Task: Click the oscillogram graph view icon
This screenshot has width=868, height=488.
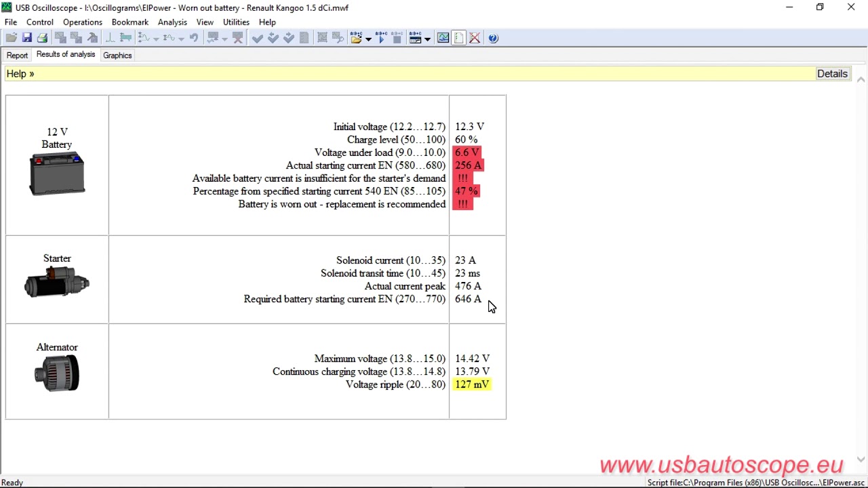Action: point(443,38)
